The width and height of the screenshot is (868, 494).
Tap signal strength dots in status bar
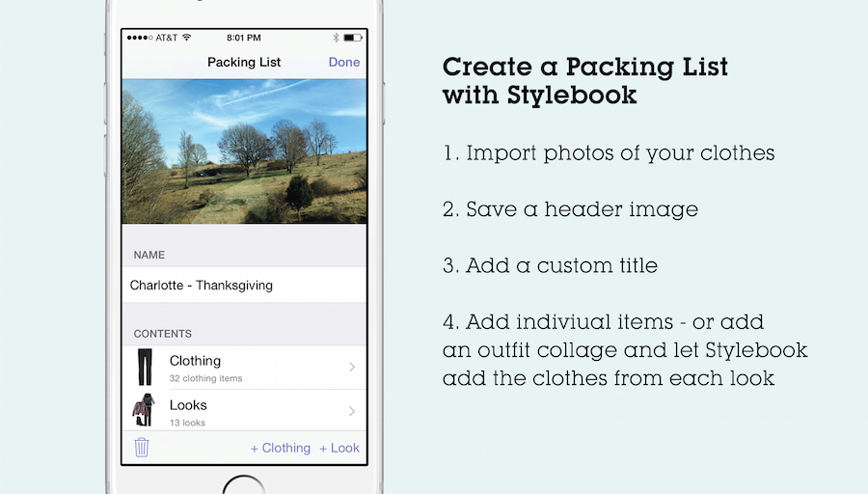pos(140,38)
